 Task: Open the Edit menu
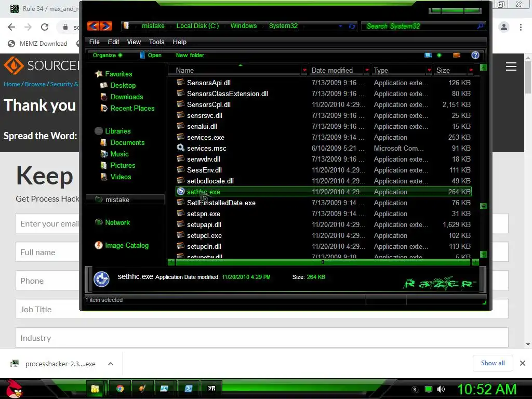coord(113,42)
